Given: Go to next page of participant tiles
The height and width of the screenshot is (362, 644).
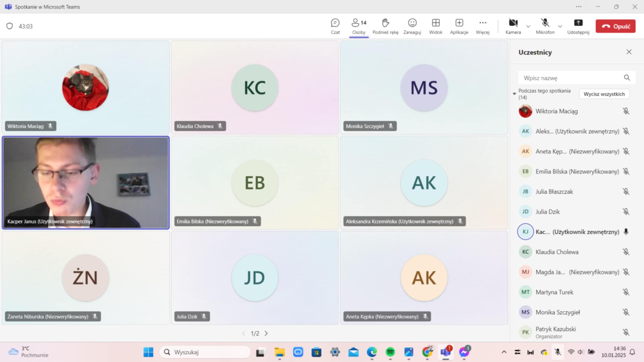Looking at the screenshot, I should coord(266,334).
